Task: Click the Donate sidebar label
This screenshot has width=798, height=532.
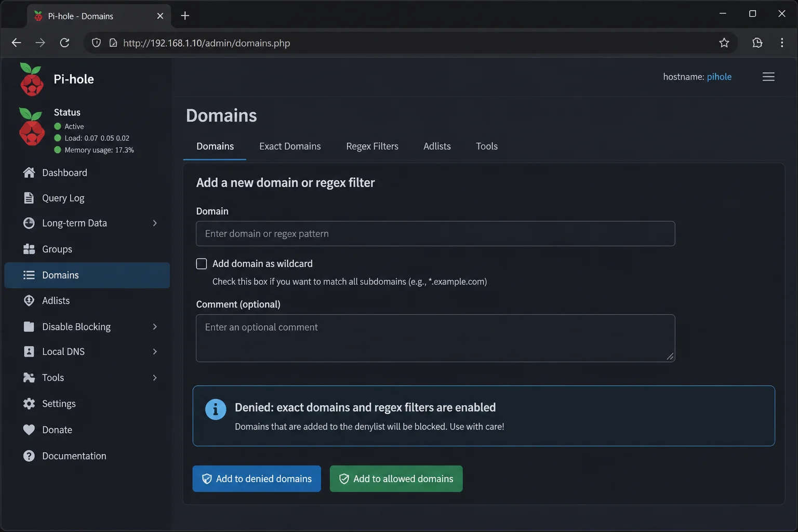Action: click(57, 430)
